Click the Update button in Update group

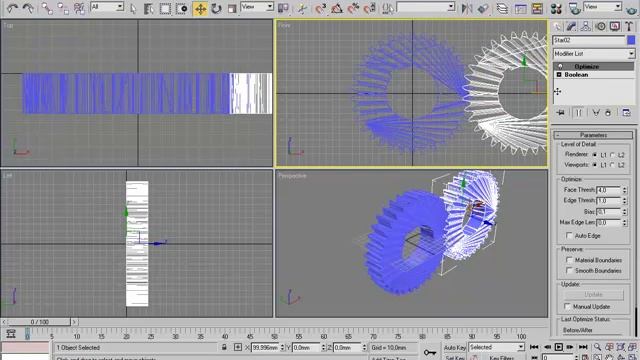point(593,294)
